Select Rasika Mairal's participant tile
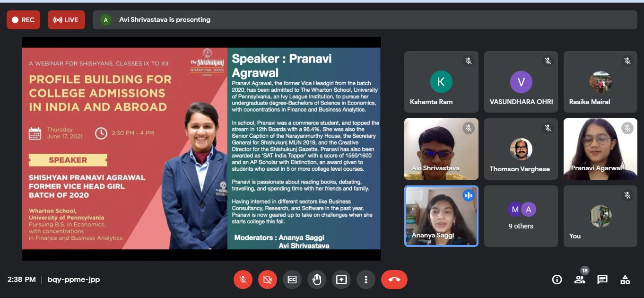The width and height of the screenshot is (644, 298). (x=600, y=82)
